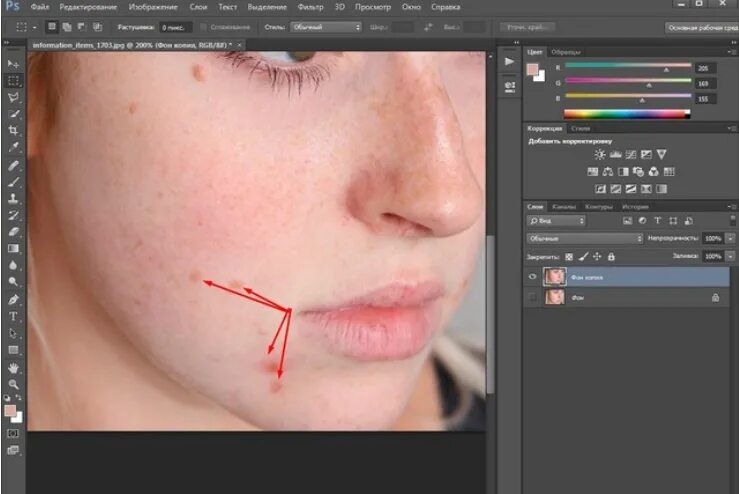This screenshot has height=494, width=739.
Task: Select the Crop tool
Action: point(13,130)
